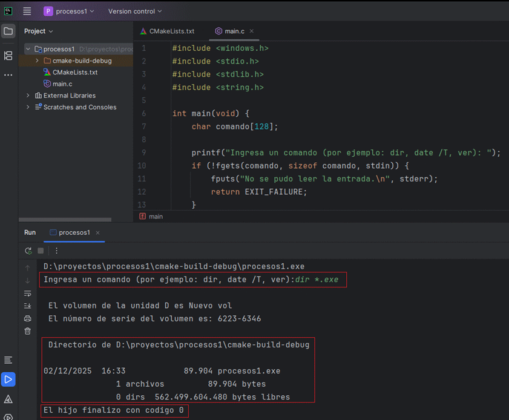
Task: Click the Project panel horizontal scrollbar
Action: pyautogui.click(x=65, y=220)
